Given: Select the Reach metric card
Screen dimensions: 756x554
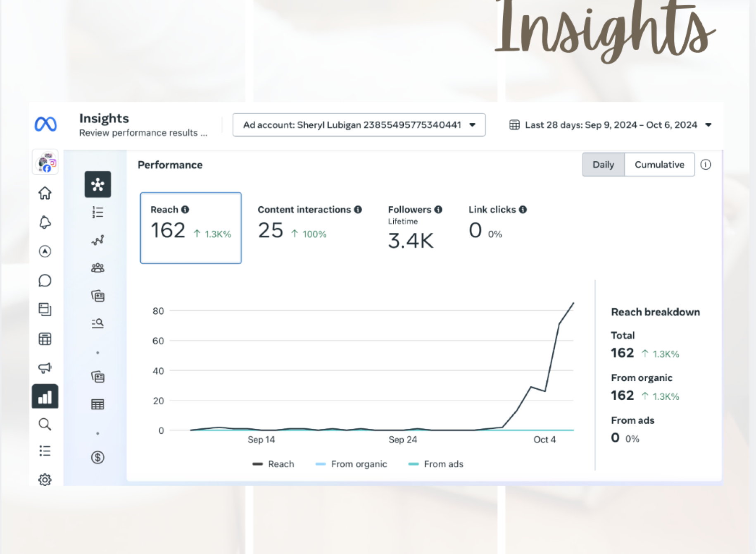Looking at the screenshot, I should (191, 228).
